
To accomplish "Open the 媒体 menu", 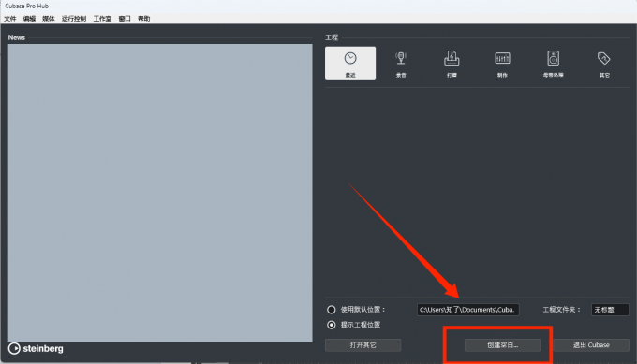I will pos(49,19).
